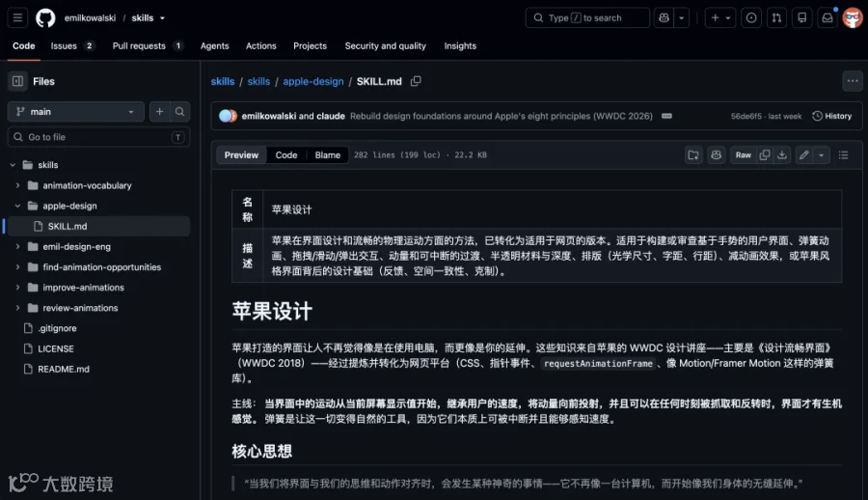Open Copilot chat icon in header
The height and width of the screenshot is (500, 868).
(664, 17)
